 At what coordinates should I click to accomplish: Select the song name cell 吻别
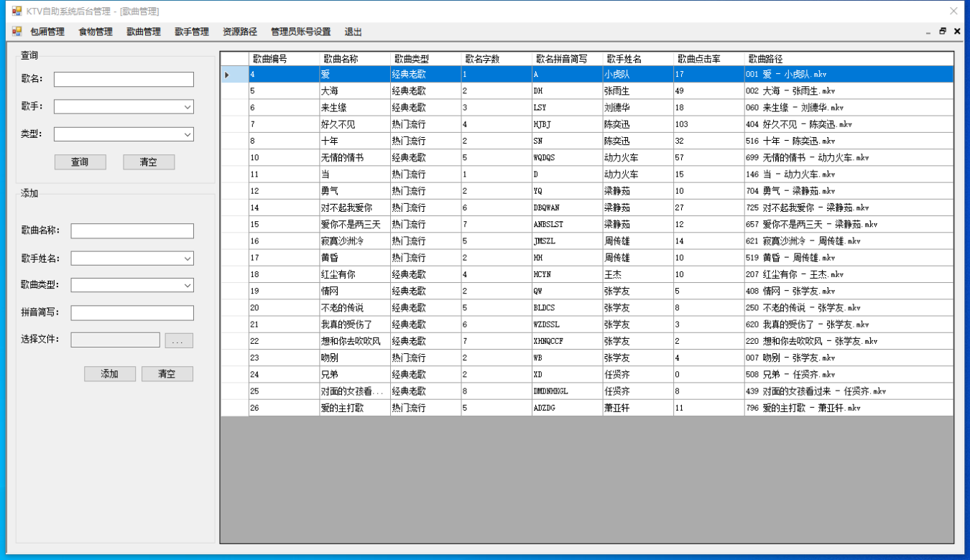point(355,358)
